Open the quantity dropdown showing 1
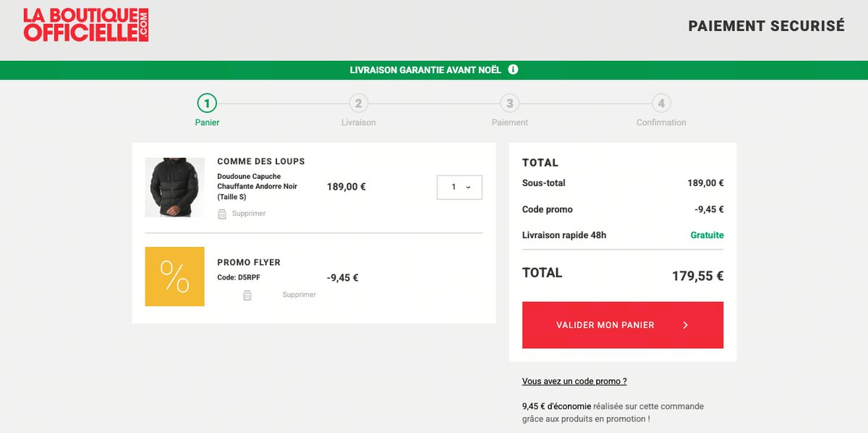 coord(459,187)
